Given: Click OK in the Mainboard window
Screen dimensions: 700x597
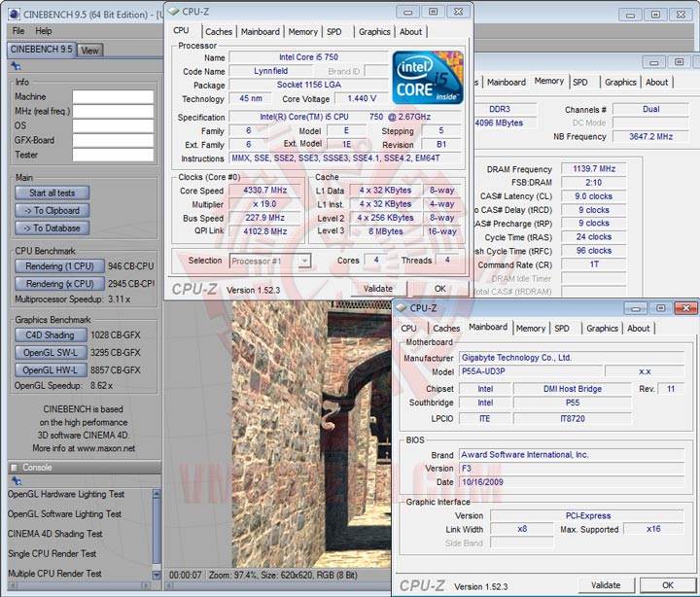Looking at the screenshot, I should click(668, 585).
